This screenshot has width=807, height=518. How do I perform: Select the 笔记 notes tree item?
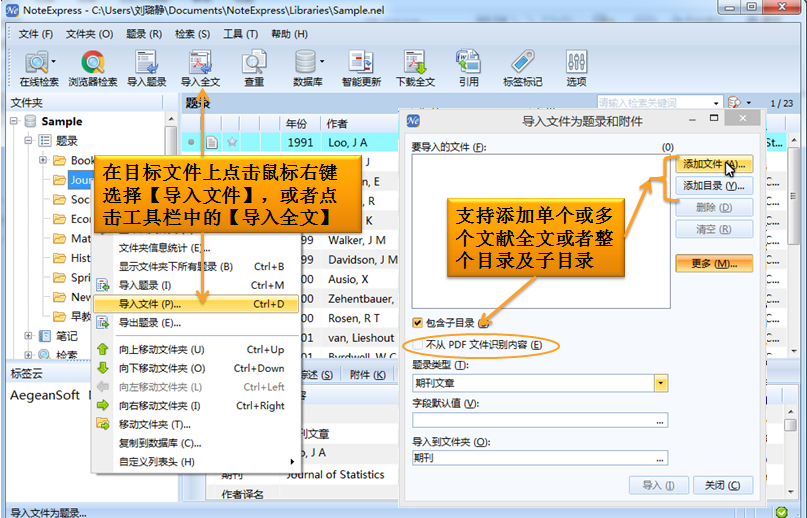(x=66, y=336)
